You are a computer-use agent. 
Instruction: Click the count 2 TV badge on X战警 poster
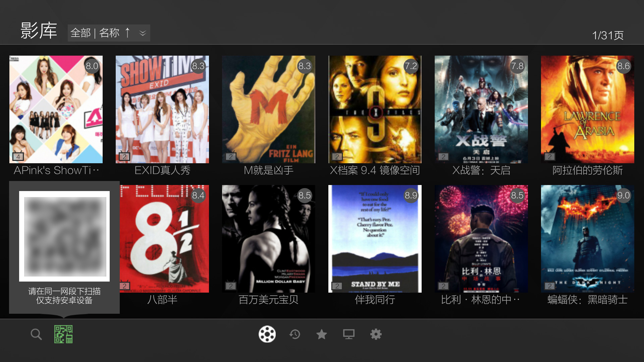point(443,156)
